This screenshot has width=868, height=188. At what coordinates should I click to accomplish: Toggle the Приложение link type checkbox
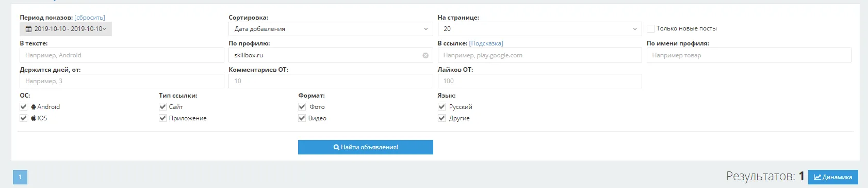click(x=163, y=118)
